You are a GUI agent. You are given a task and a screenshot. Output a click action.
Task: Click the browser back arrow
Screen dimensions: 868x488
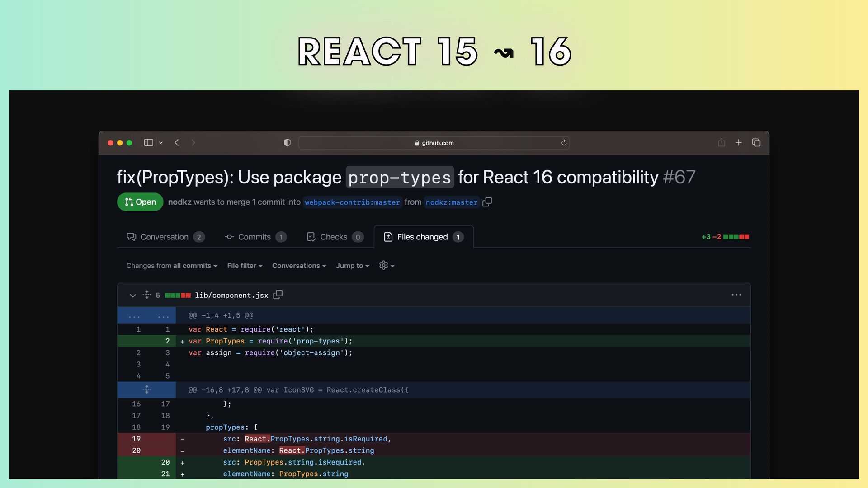[x=177, y=143]
